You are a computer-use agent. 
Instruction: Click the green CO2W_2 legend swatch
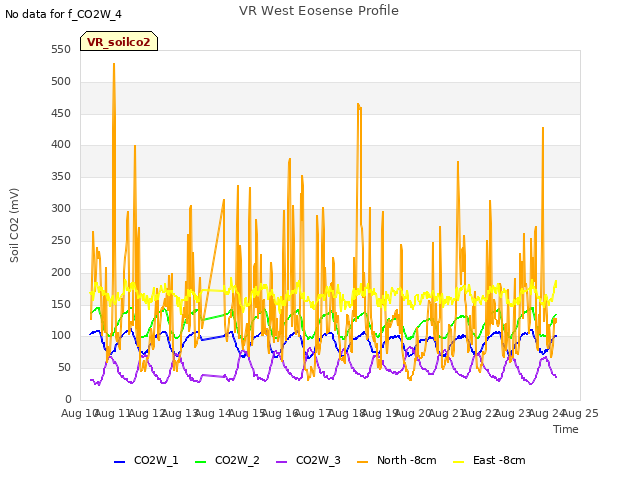coord(200,462)
